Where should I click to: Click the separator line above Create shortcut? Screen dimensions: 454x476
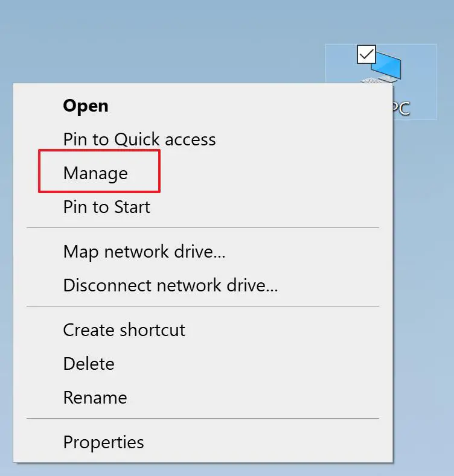(x=203, y=306)
